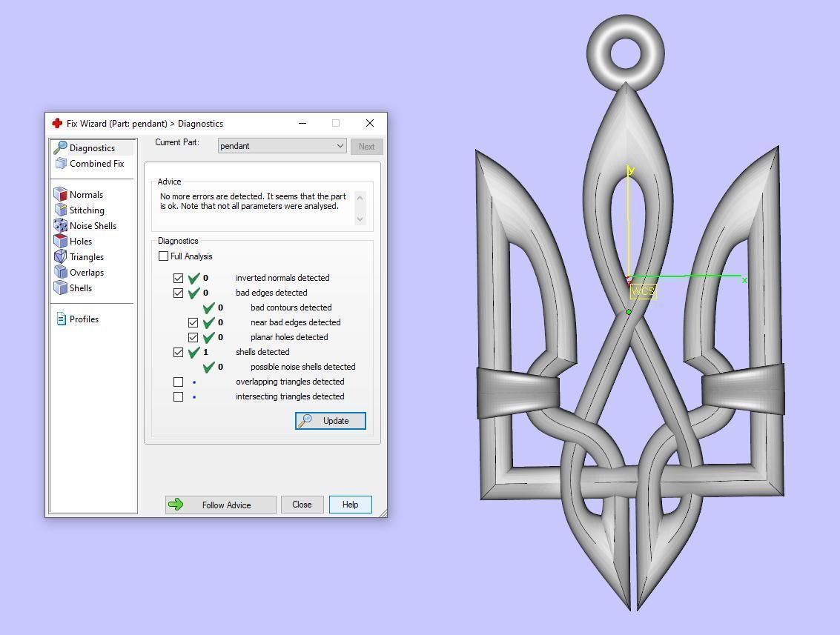
Task: Switch to Combined Fix page label
Action: click(x=97, y=163)
